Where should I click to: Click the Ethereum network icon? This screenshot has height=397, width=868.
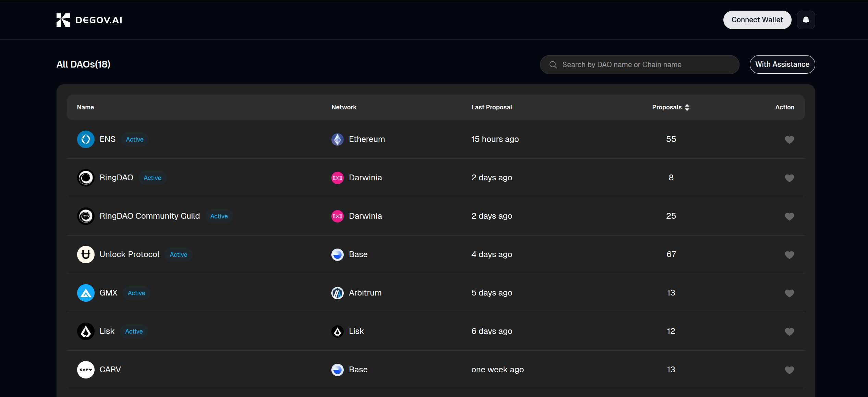click(337, 139)
